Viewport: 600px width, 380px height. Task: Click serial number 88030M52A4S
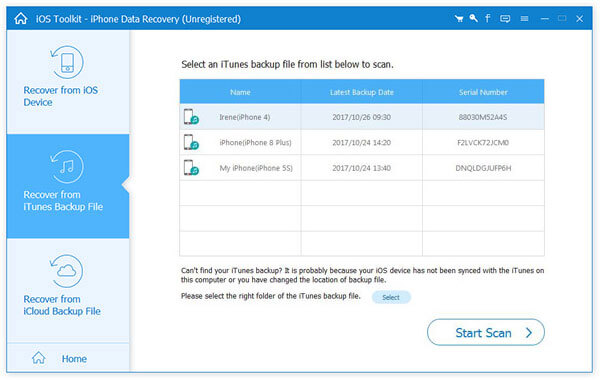pyautogui.click(x=483, y=117)
